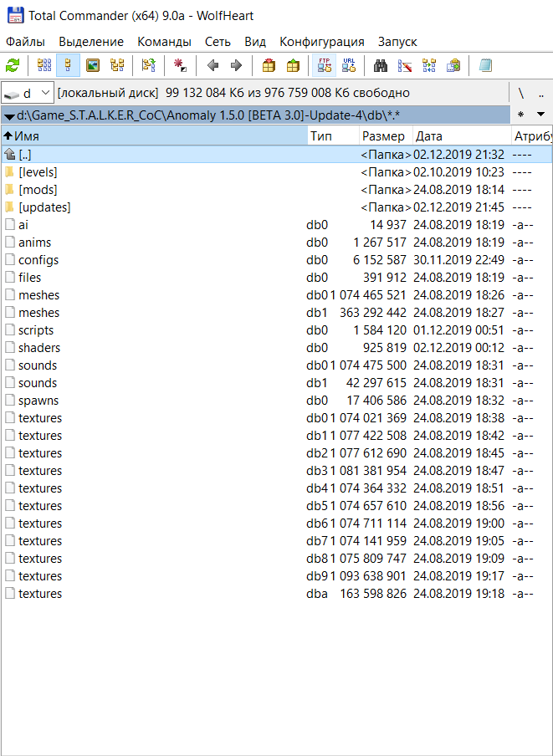Image resolution: width=553 pixels, height=756 pixels.
Task: Select the textures dba file
Action: click(x=277, y=594)
